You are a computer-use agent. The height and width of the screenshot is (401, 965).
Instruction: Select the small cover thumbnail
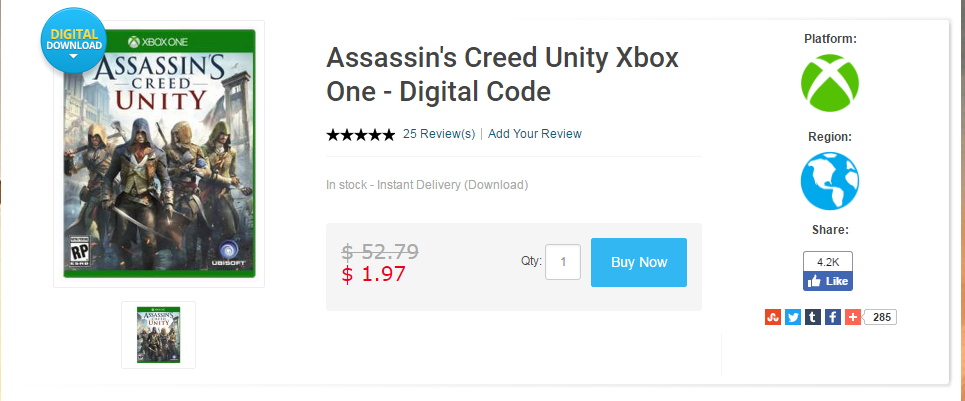click(158, 334)
